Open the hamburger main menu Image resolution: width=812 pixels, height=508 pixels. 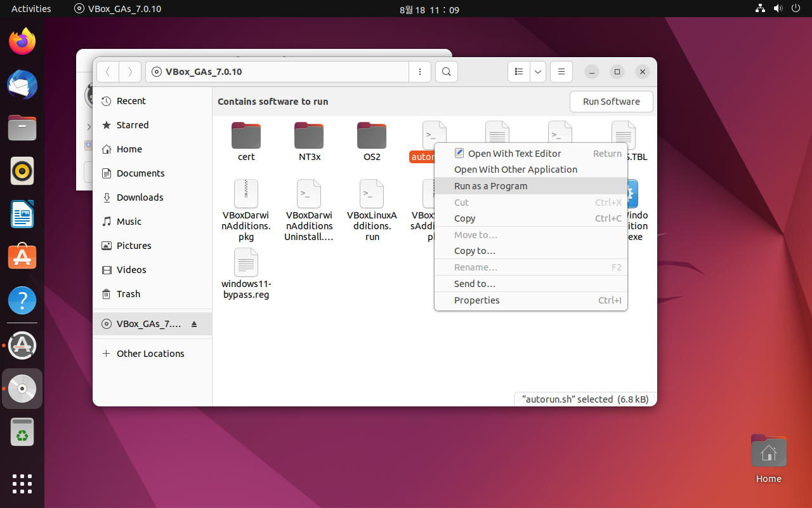(x=561, y=72)
